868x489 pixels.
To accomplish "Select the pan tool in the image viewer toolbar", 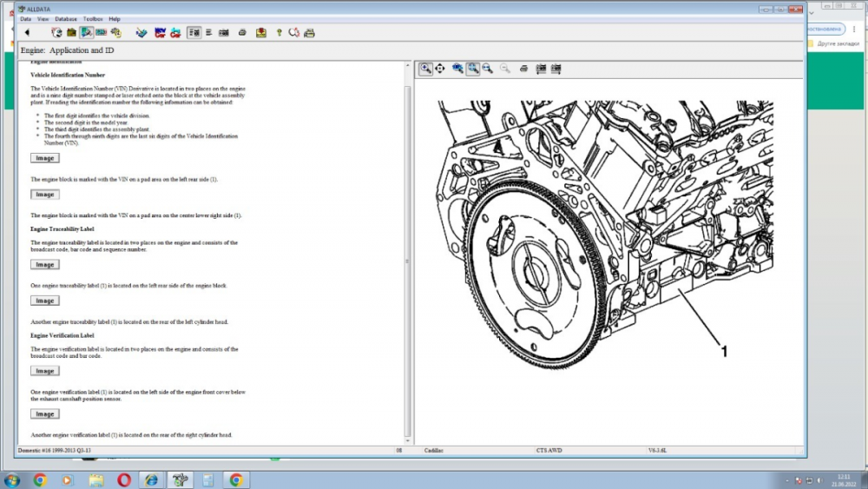I will point(440,69).
